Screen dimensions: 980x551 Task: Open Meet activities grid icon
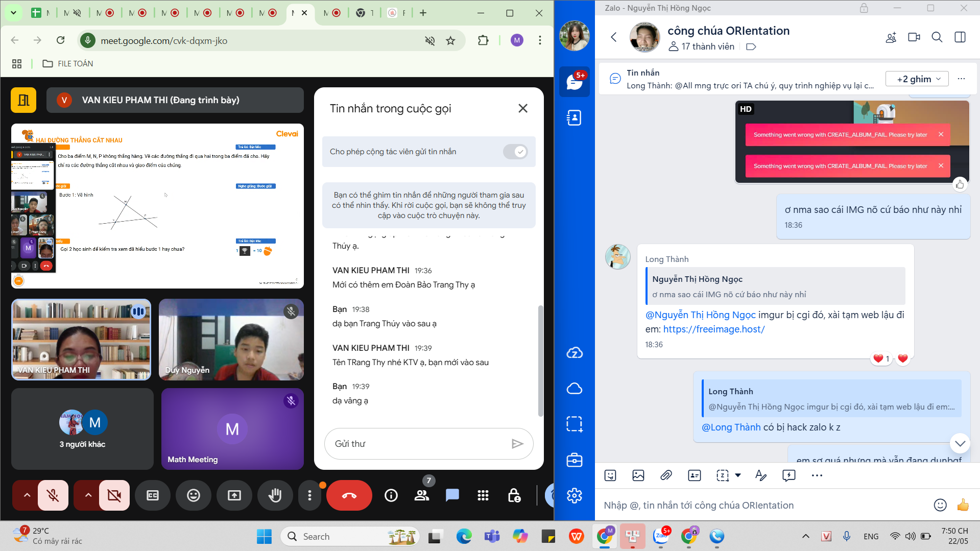click(x=483, y=495)
